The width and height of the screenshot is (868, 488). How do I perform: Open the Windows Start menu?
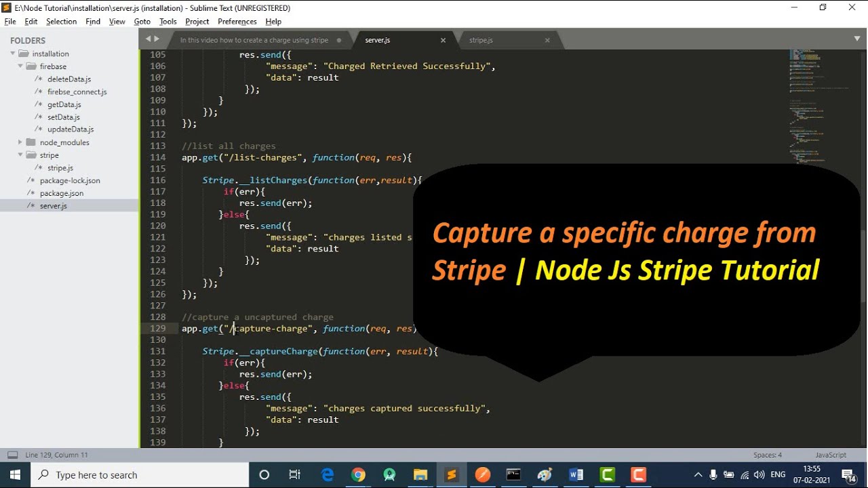16,474
